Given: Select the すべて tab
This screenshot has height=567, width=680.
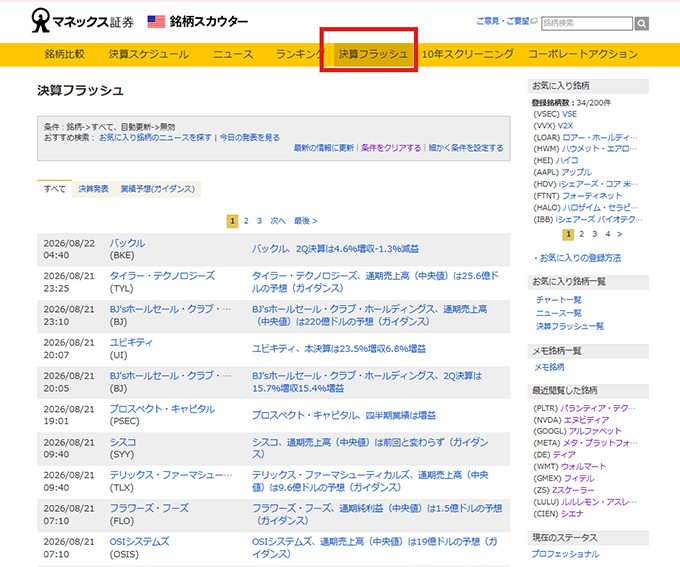Looking at the screenshot, I should tap(55, 189).
